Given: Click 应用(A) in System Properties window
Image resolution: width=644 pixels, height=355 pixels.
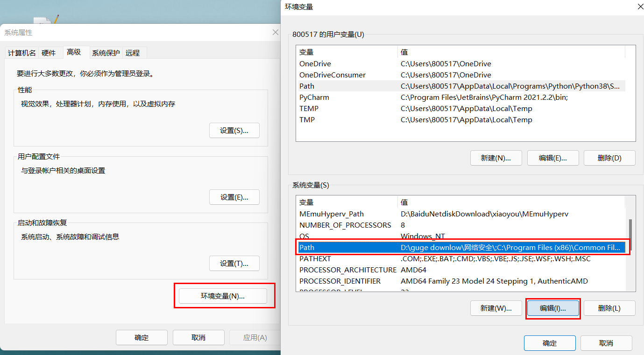Looking at the screenshot, I should (x=255, y=337).
